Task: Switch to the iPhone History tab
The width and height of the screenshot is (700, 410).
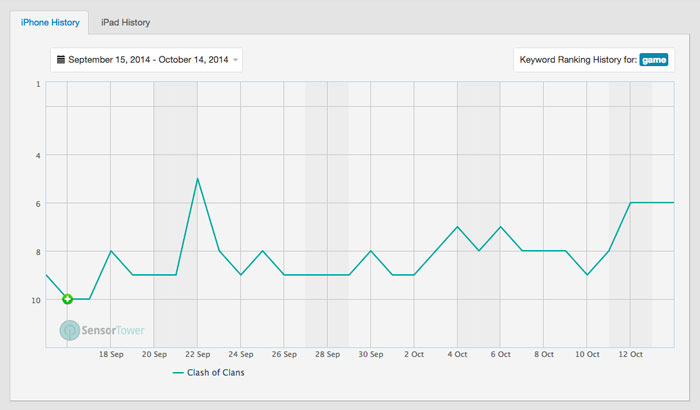Action: point(50,22)
